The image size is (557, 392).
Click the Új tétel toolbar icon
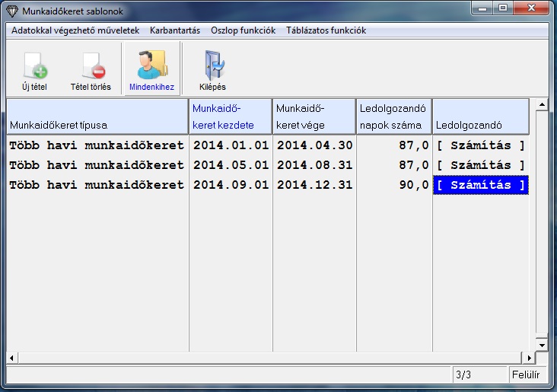[x=34, y=66]
